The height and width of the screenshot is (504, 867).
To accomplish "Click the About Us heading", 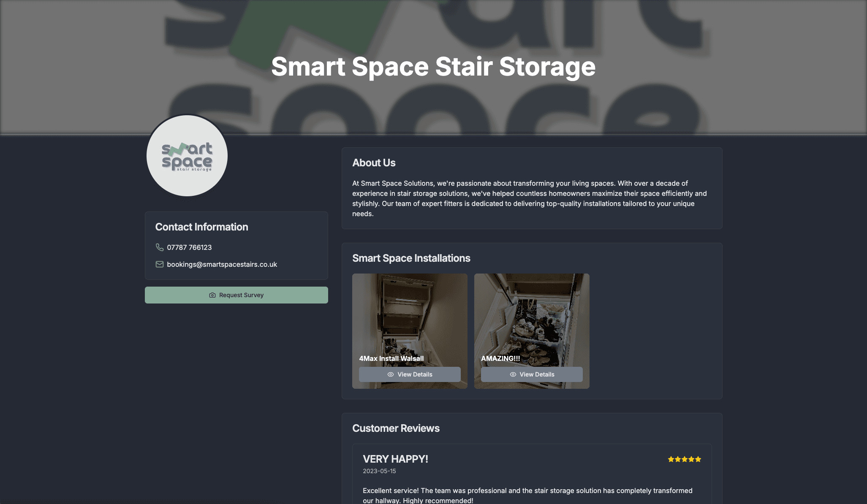I will click(x=374, y=163).
